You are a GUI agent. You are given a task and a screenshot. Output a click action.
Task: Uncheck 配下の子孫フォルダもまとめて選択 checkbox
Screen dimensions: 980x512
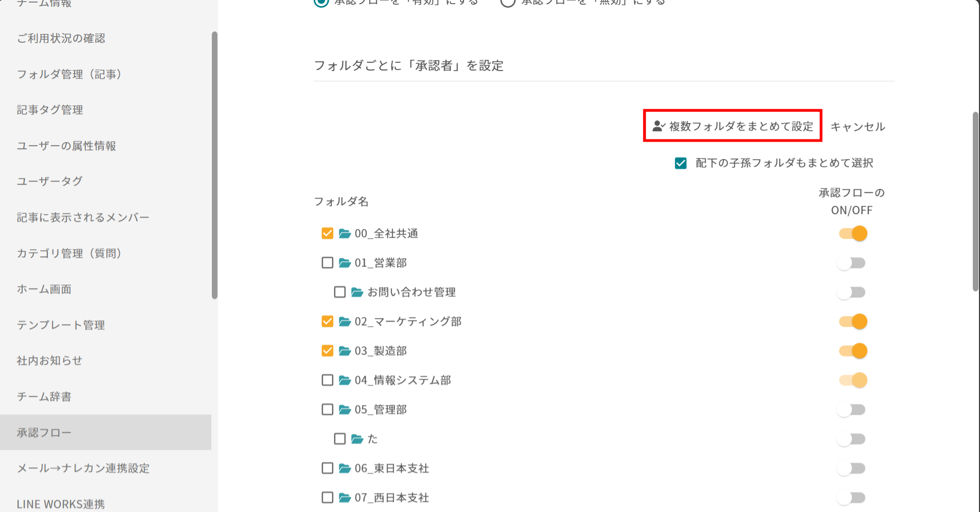tap(681, 163)
